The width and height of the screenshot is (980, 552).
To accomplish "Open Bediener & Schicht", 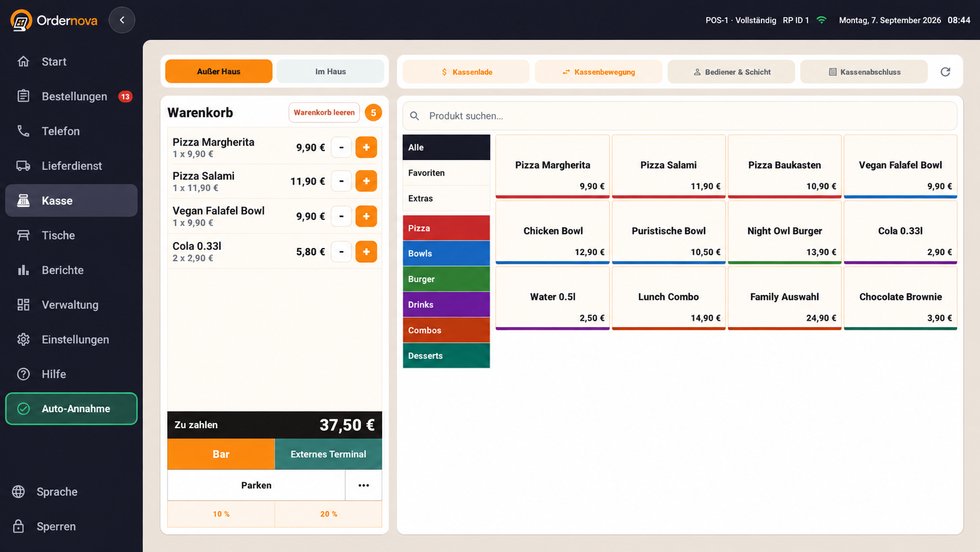I will (731, 72).
